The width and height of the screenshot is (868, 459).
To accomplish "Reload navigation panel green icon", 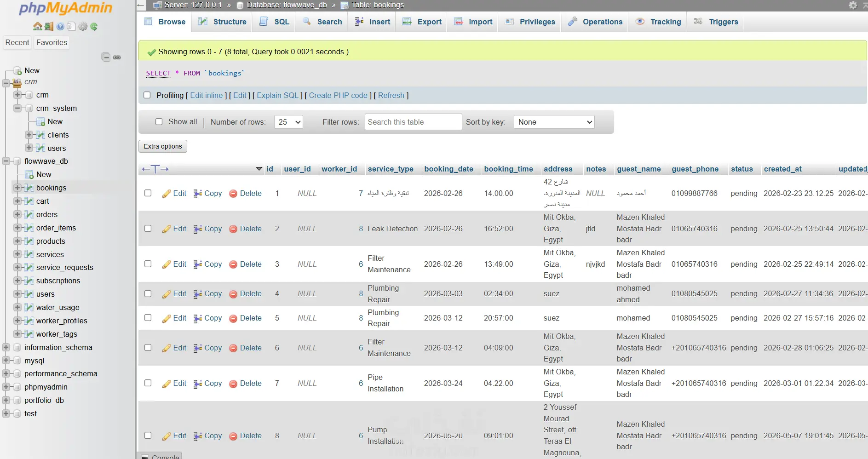I will (x=94, y=27).
